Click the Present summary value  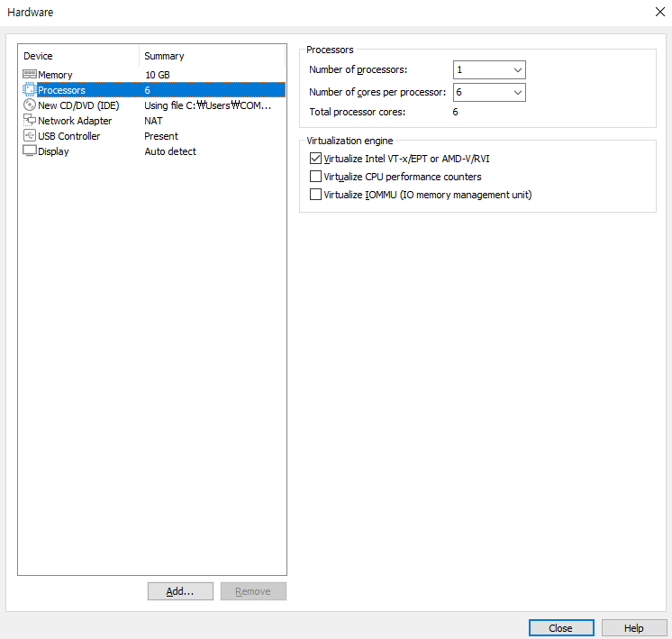coord(160,136)
